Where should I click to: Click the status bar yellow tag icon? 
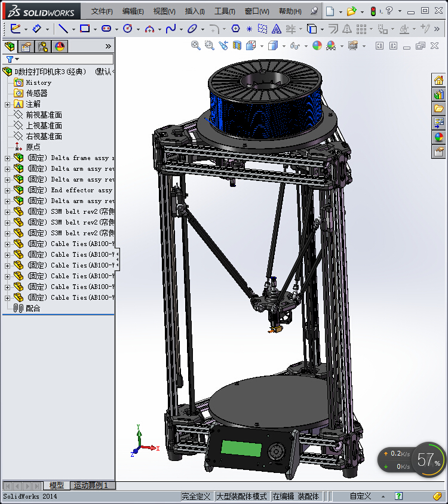pyautogui.click(x=437, y=496)
